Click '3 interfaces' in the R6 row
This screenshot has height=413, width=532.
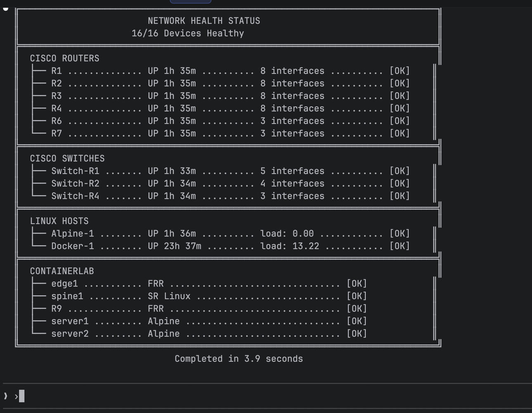pyautogui.click(x=292, y=121)
